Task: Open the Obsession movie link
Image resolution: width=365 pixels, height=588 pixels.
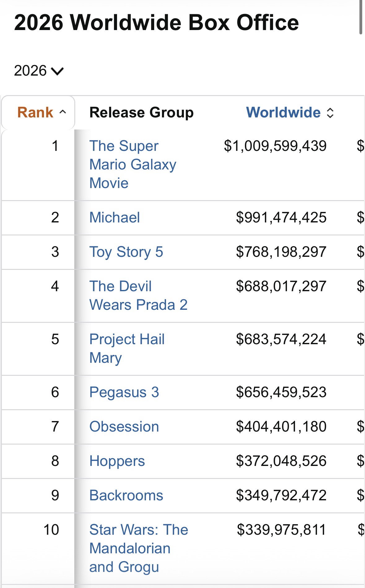Action: [x=124, y=427]
